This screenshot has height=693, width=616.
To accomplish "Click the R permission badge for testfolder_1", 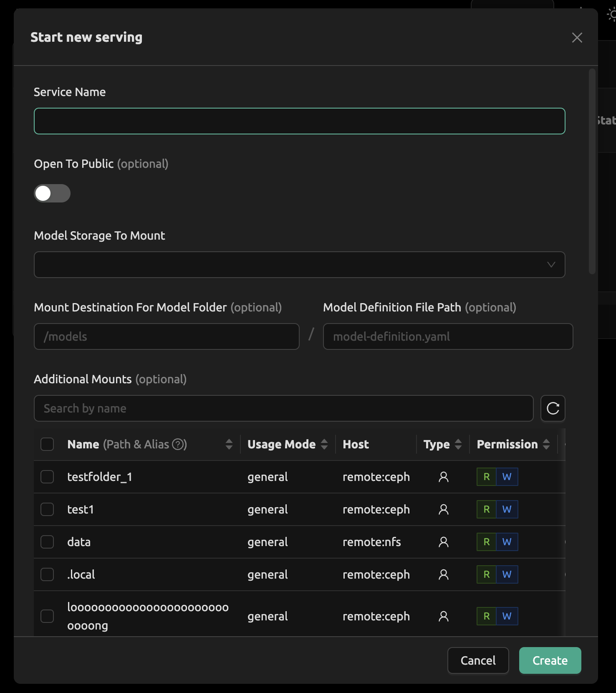I will tap(487, 477).
